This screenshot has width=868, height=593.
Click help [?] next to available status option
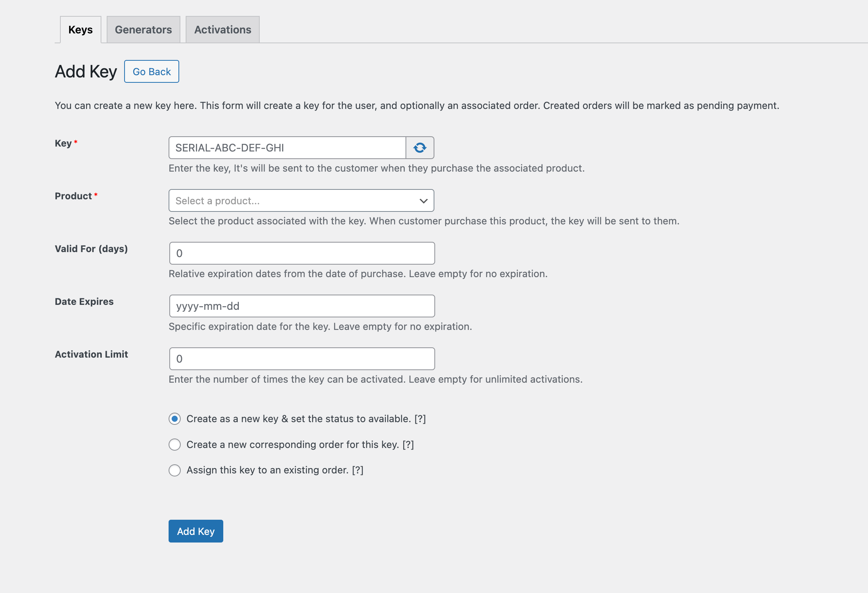click(420, 419)
